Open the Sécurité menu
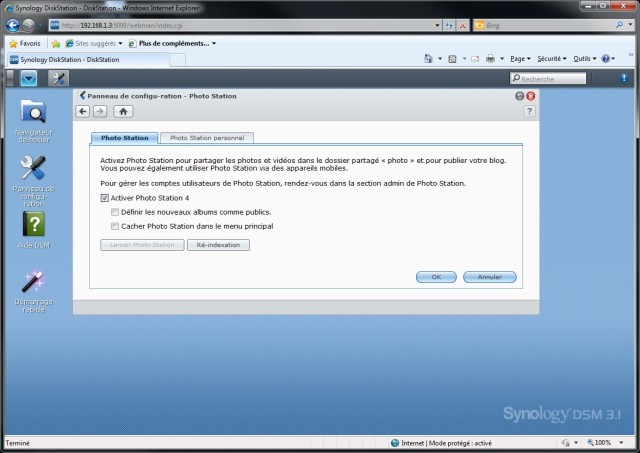The image size is (640, 453). 552,59
